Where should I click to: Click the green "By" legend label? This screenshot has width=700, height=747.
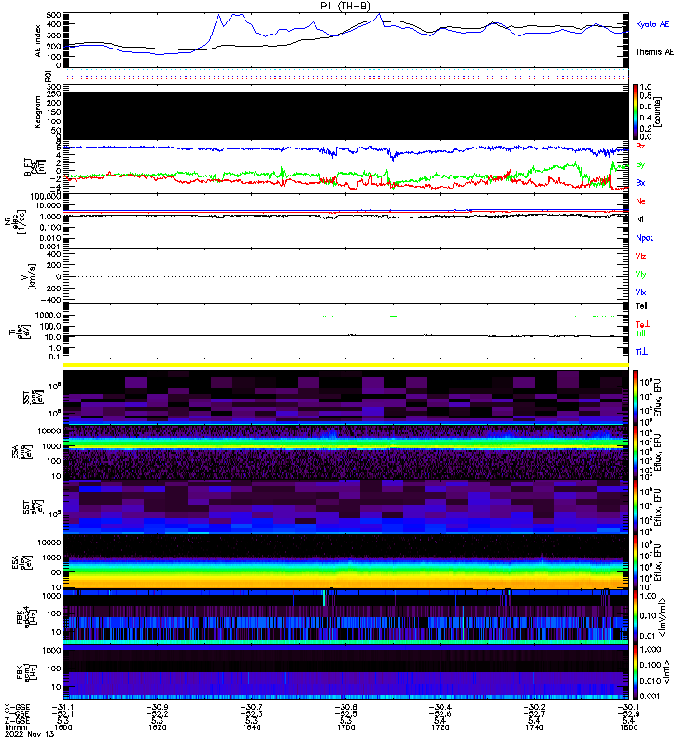640,164
